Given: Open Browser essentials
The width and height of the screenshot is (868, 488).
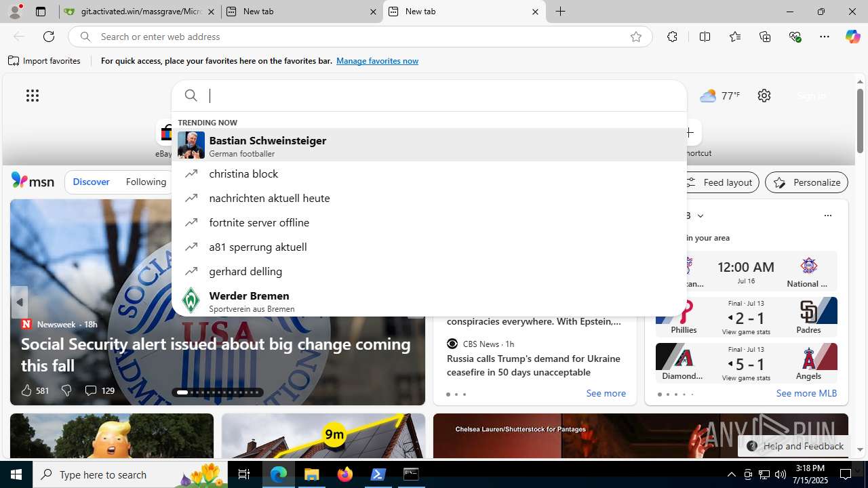Looking at the screenshot, I should [x=795, y=37].
